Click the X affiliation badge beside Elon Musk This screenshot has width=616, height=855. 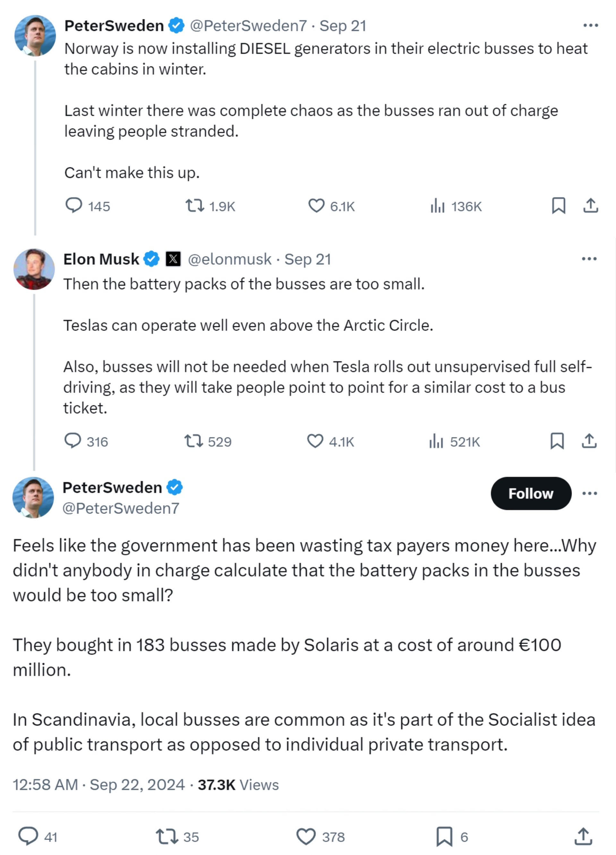[174, 259]
